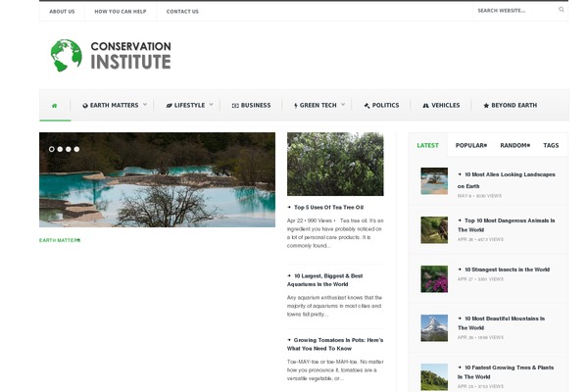
Task: Switch to the Latest tab
Action: coord(427,146)
